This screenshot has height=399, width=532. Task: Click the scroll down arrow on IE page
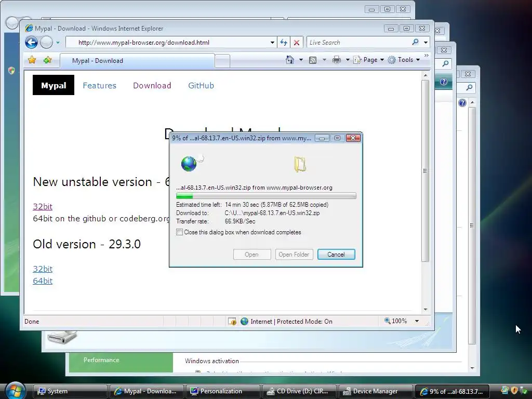click(425, 310)
